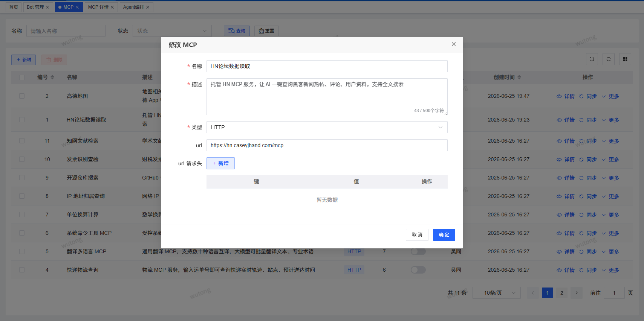Image resolution: width=644 pixels, height=321 pixels.
Task: Toggle status switch for 翻译多语言 MCP
Action: [418, 251]
